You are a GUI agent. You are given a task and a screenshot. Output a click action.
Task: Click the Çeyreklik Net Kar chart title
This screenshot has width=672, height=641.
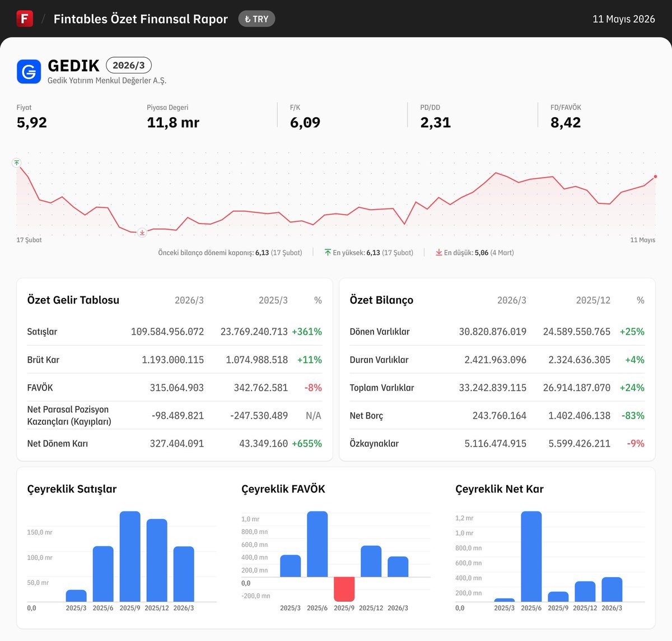click(500, 489)
